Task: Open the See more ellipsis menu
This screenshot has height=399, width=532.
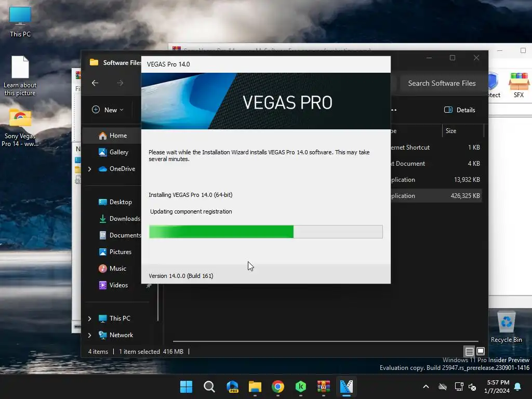Action: point(394,110)
